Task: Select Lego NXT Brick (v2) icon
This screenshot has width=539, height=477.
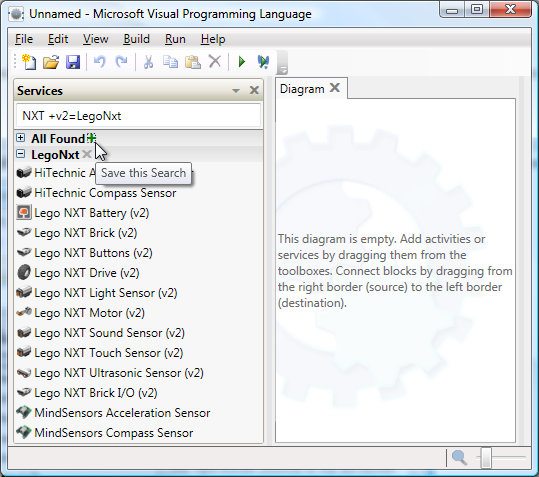Action: 24,232
